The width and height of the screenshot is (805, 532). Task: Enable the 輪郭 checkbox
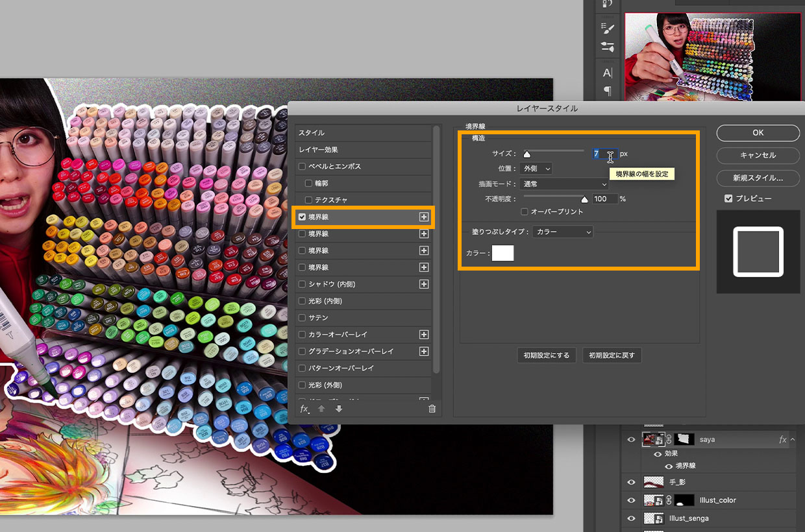pos(308,184)
